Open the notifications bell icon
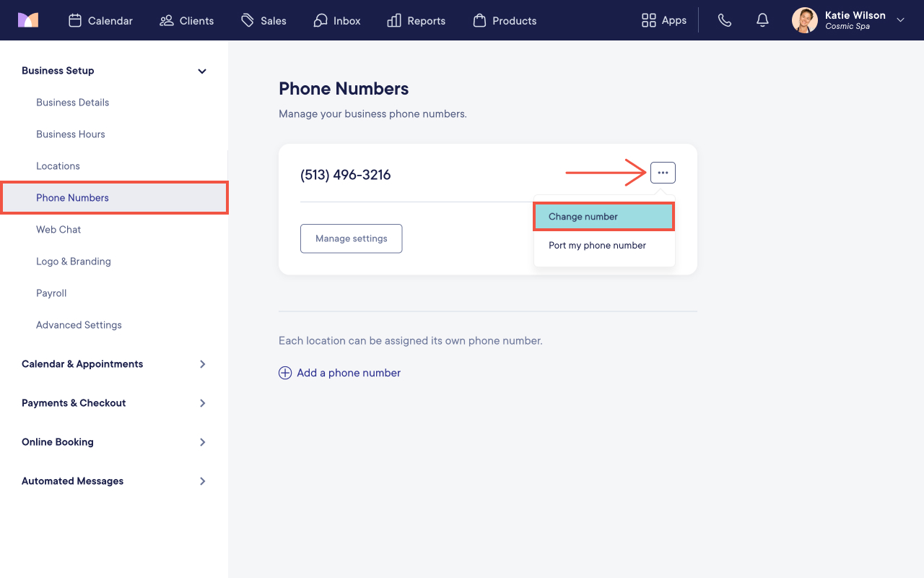The image size is (924, 578). [x=762, y=20]
